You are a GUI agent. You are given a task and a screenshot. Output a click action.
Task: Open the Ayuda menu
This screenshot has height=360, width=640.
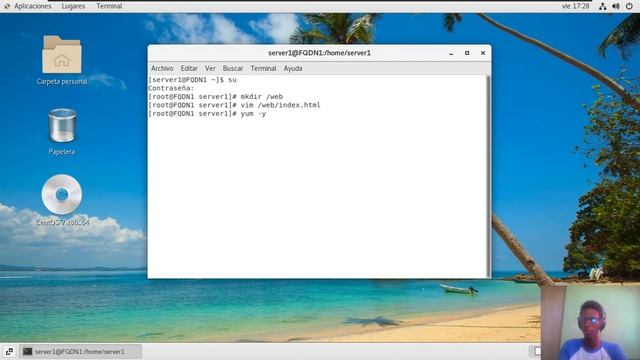click(293, 68)
